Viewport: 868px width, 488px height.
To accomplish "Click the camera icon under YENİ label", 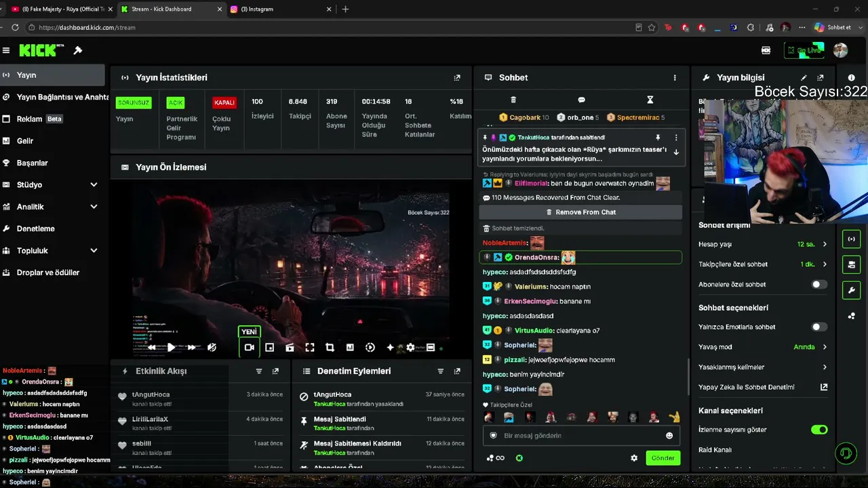I will (250, 347).
